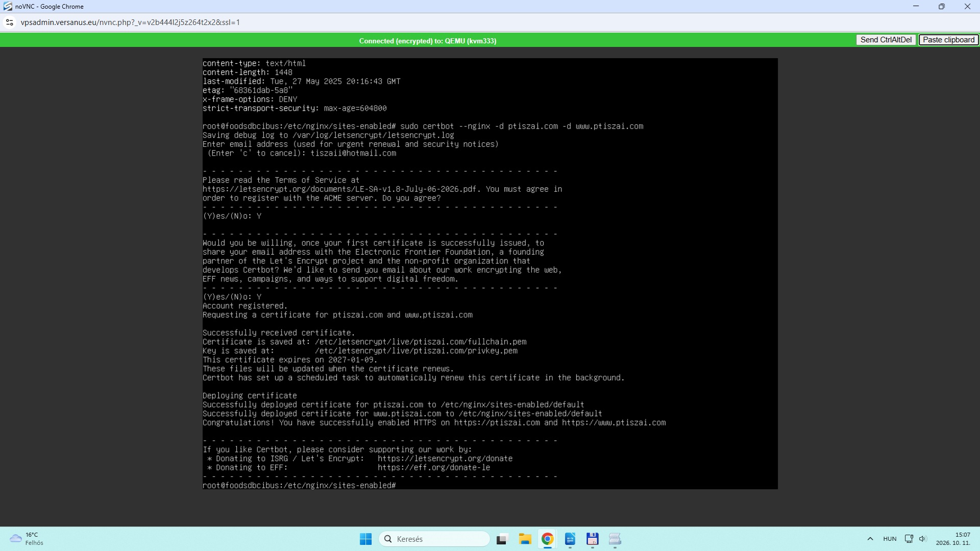Viewport: 980px width, 551px height.
Task: Click the noVNC Chrome window icon
Action: coord(8,7)
